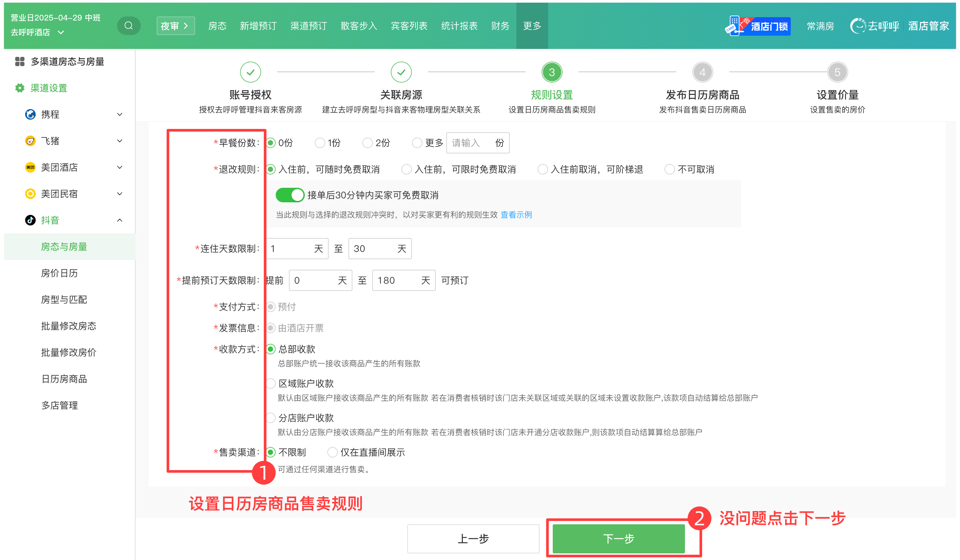Image resolution: width=960 pixels, height=560 pixels.
Task: Go to 房价日历 sidebar item
Action: pyautogui.click(x=59, y=273)
